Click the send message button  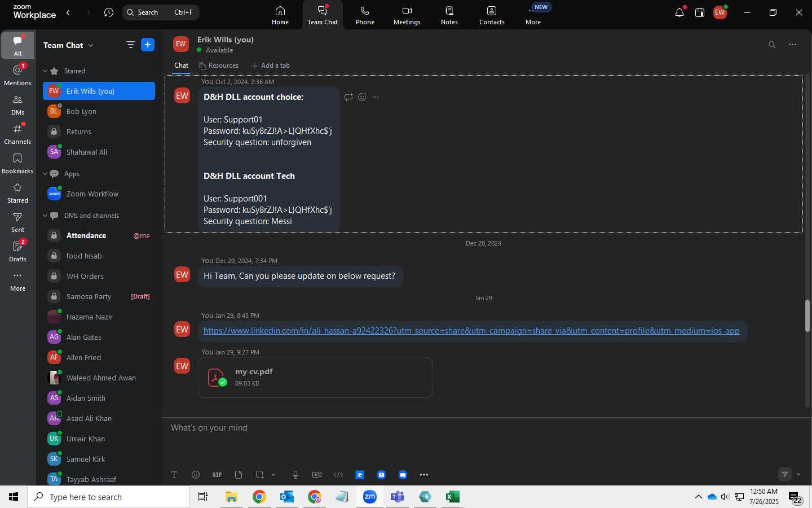[785, 474]
